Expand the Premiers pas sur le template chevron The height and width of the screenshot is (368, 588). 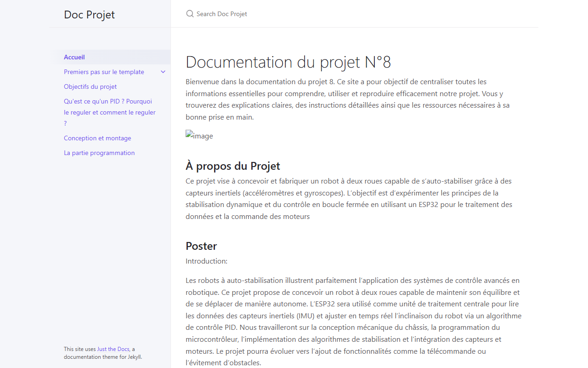(163, 72)
